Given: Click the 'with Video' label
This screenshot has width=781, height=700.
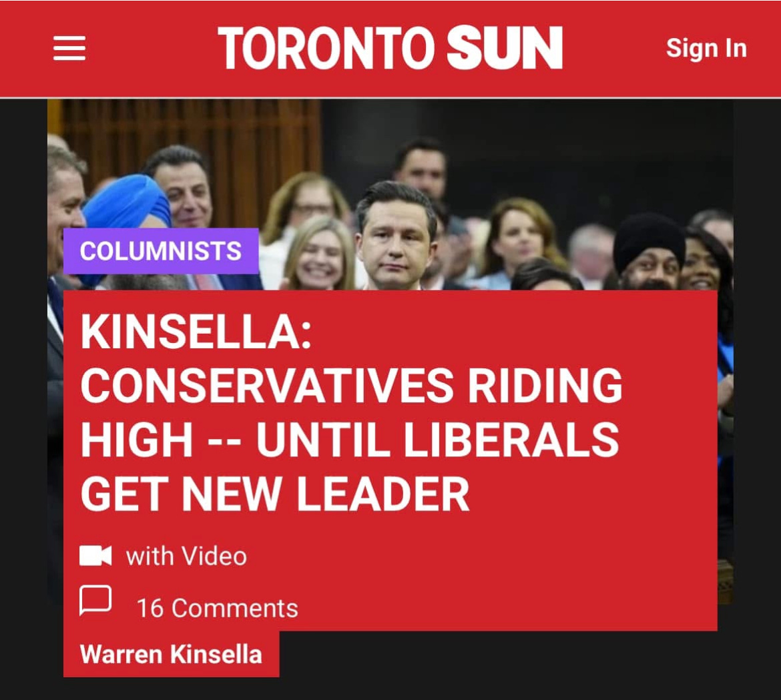Looking at the screenshot, I should click(x=186, y=556).
